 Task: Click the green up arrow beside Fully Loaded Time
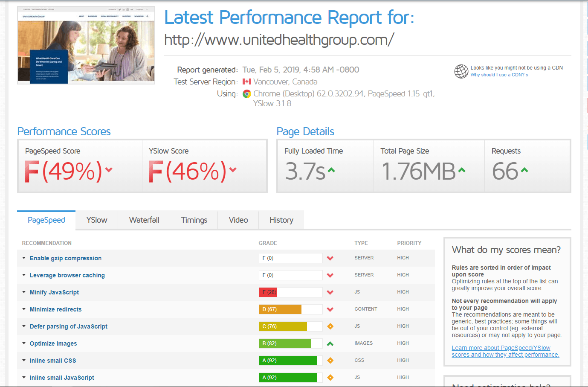pyautogui.click(x=331, y=170)
